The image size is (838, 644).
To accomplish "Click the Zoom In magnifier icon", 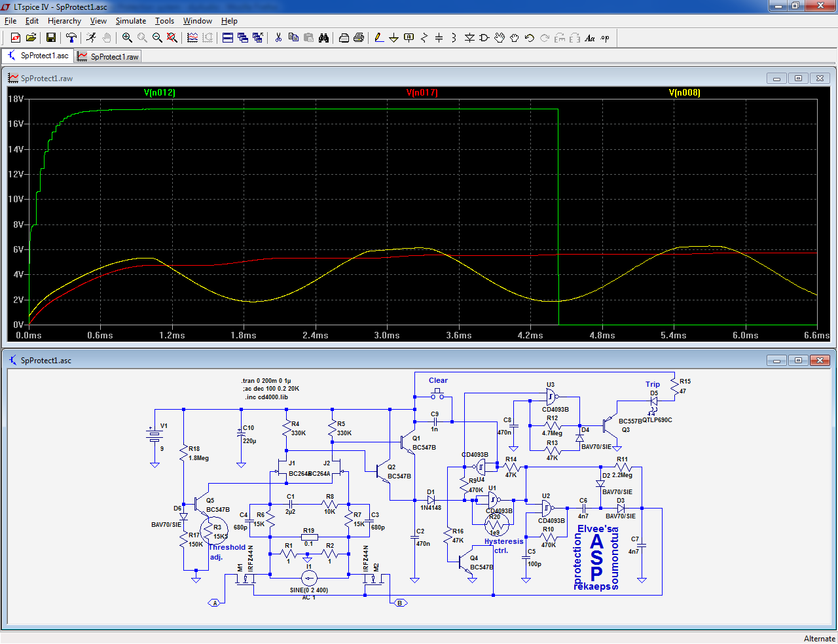I will click(x=127, y=38).
